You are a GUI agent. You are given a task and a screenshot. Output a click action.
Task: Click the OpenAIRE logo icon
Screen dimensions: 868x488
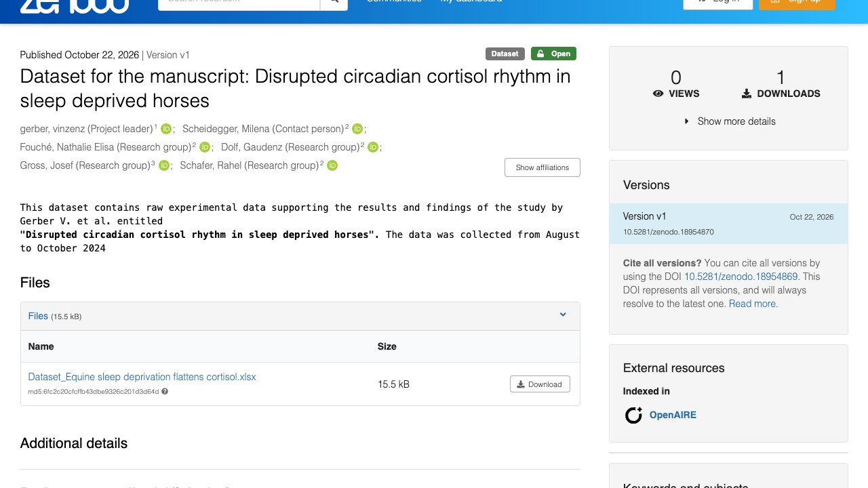(633, 415)
